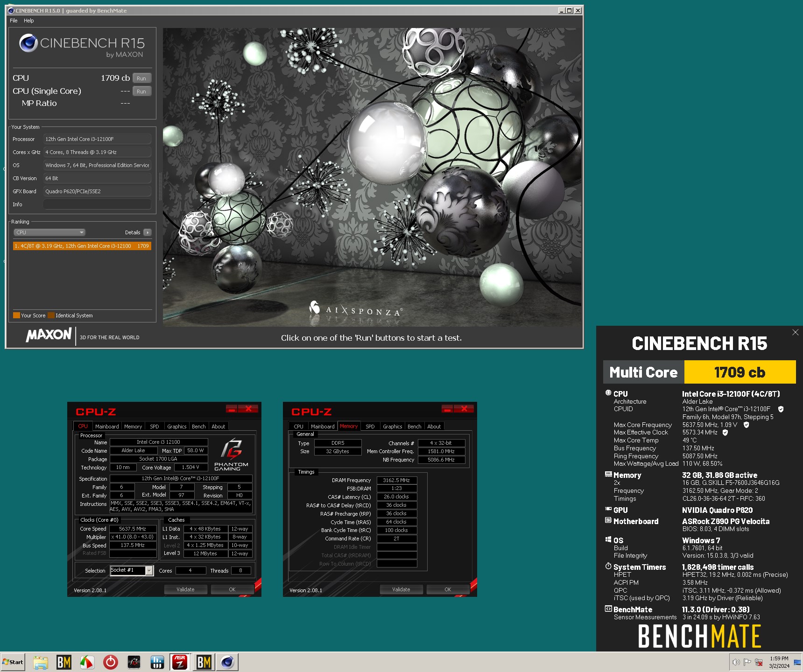Click the GFX Board field Quadro P620/PCIe/SSE2
The width and height of the screenshot is (803, 672).
97,191
